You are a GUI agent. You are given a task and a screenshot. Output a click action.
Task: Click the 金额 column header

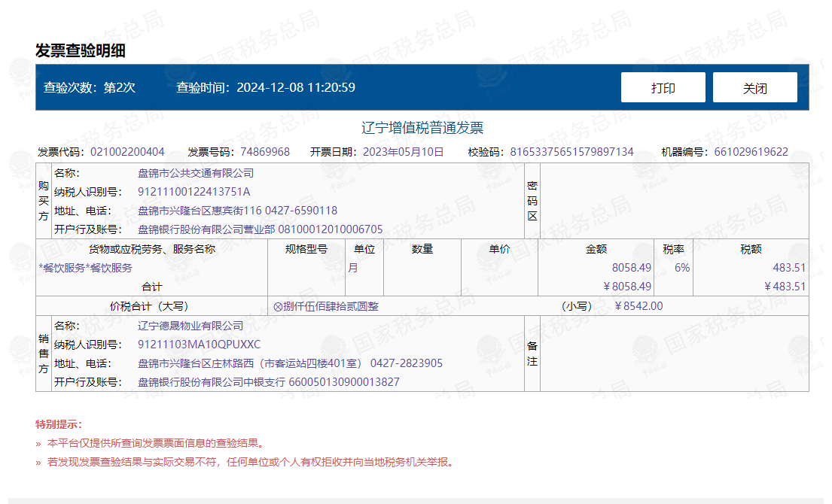(596, 249)
